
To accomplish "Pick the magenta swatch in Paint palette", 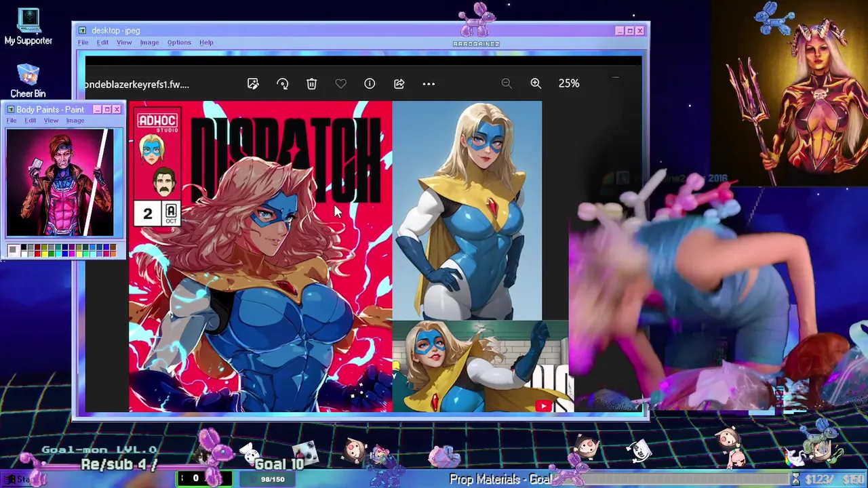I will click(x=72, y=254).
